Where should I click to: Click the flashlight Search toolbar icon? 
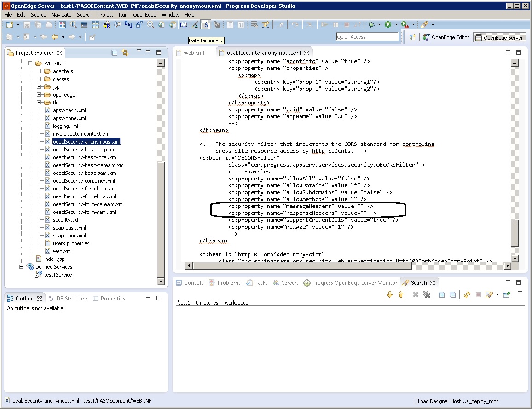click(x=424, y=24)
